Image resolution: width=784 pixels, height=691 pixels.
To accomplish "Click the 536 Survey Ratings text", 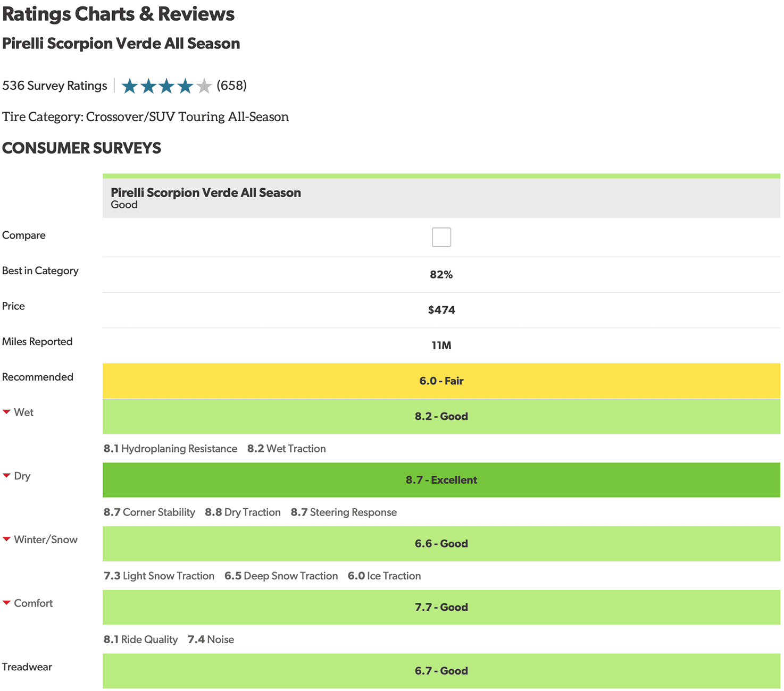I will pos(55,86).
